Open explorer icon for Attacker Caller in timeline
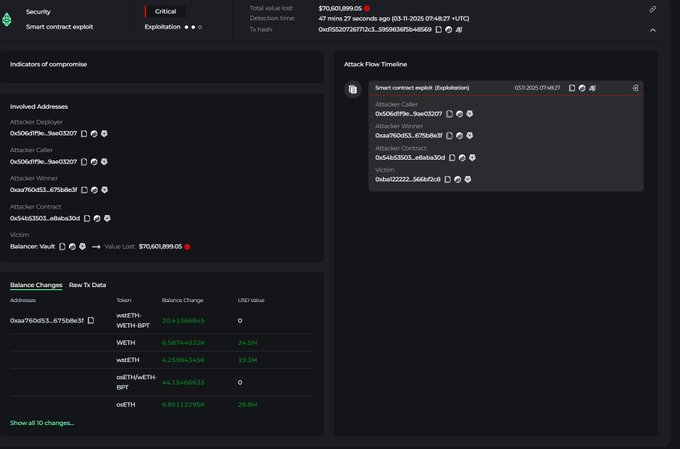 point(460,114)
